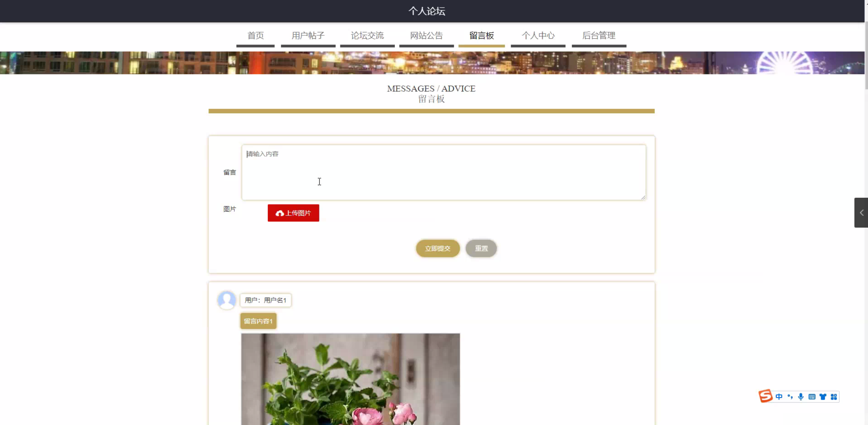868x425 pixels.
Task: Click the user avatar of 用户名1
Action: pos(227,300)
